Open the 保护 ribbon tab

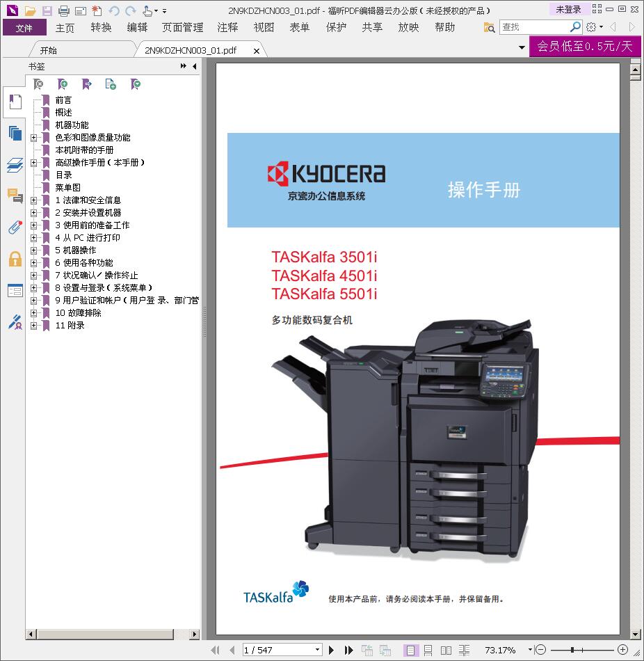[336, 28]
